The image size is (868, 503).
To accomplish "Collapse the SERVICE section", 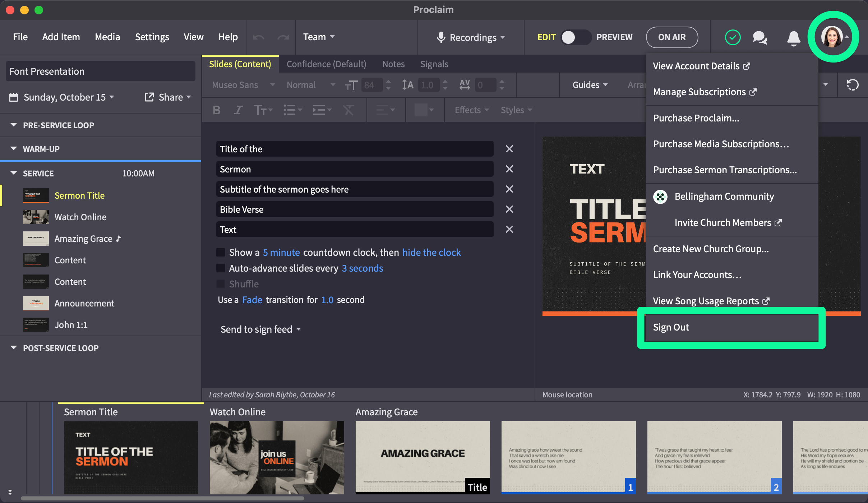I will tap(14, 173).
